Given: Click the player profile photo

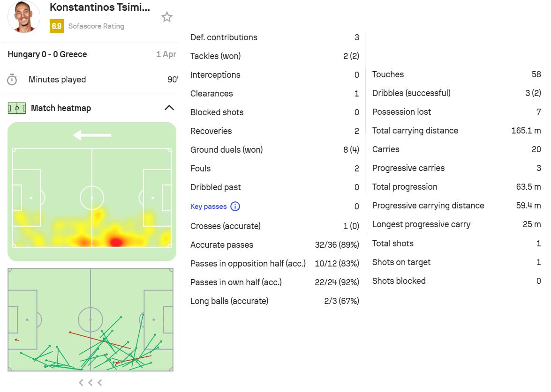Looking at the screenshot, I should (24, 17).
